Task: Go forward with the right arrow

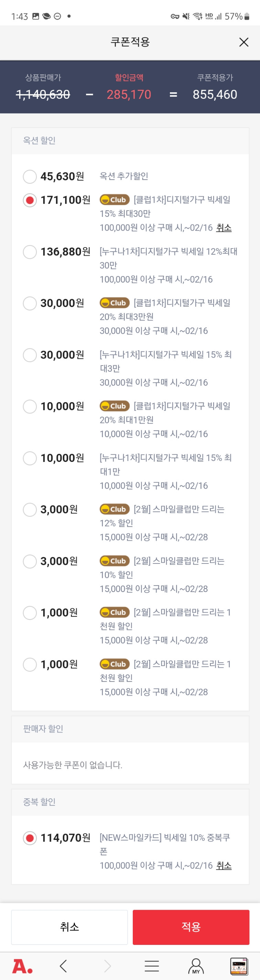Action: (108, 966)
